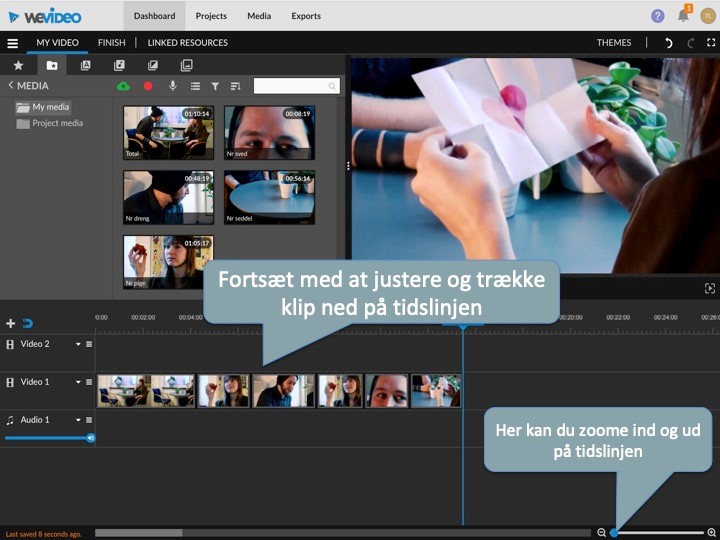This screenshot has width=720, height=540.
Task: Click the panel divider handle dots
Action: (348, 166)
